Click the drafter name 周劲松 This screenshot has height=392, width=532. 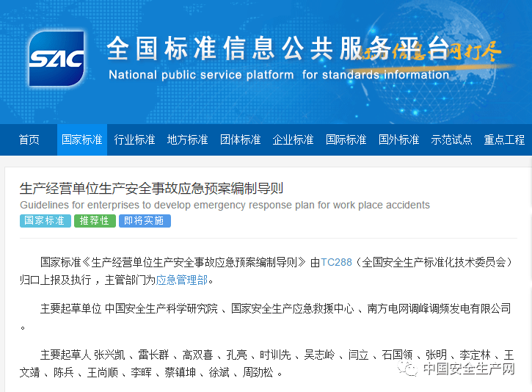258,373
